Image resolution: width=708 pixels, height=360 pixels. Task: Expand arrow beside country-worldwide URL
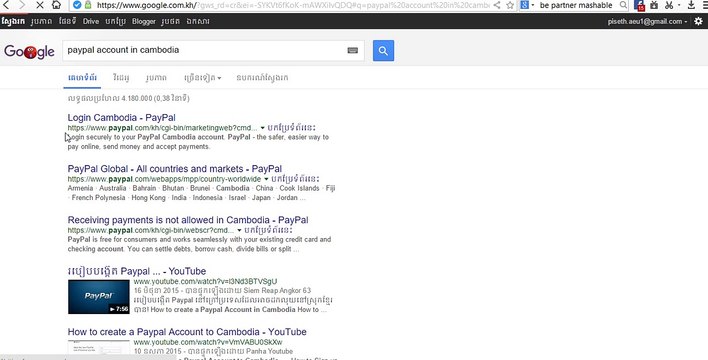coord(266,179)
